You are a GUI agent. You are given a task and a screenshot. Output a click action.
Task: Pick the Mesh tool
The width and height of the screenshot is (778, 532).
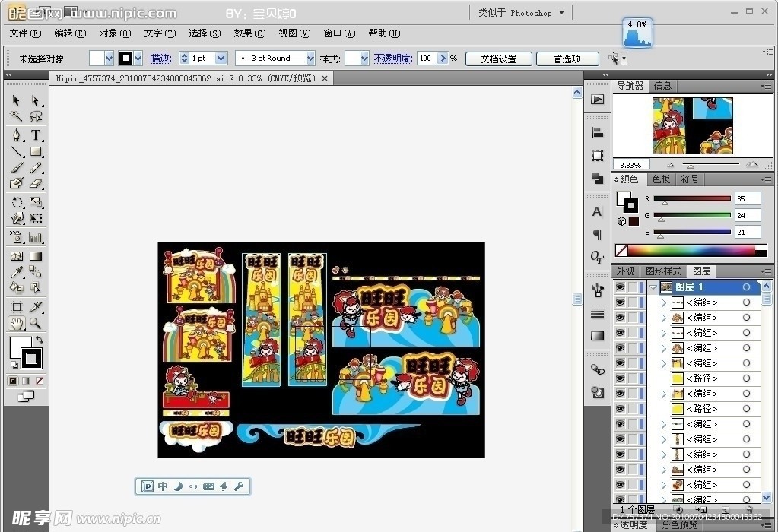pyautogui.click(x=17, y=256)
